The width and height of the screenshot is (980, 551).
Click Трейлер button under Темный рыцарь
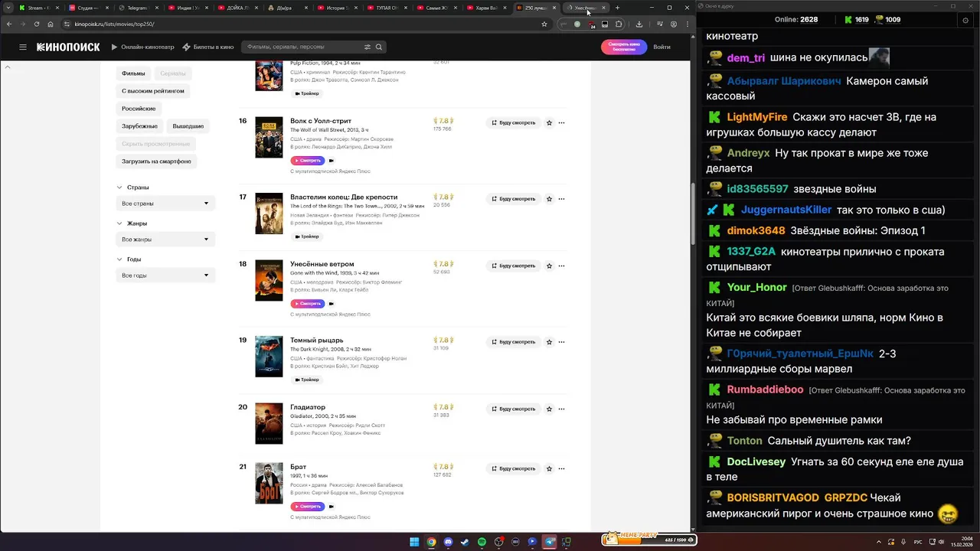[x=307, y=380]
